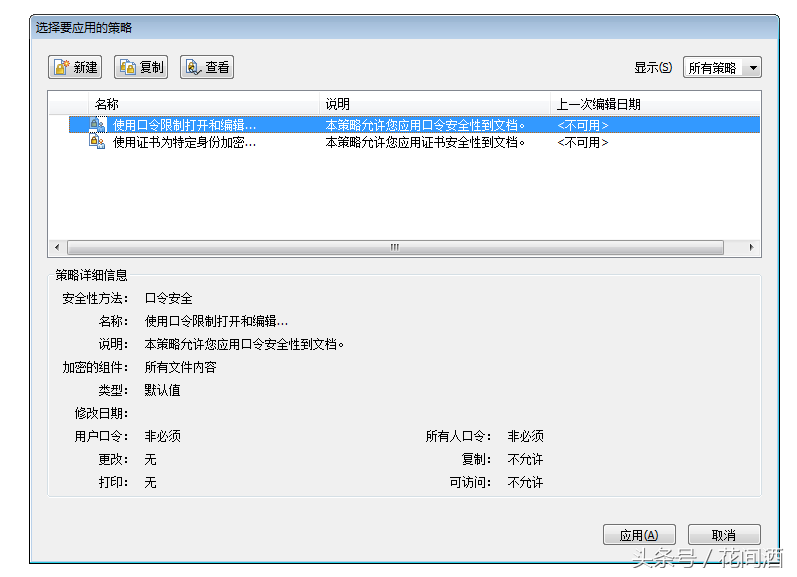Viewport: 797px width, 577px height.
Task: Sort by the 说明 column header
Action: click(435, 104)
